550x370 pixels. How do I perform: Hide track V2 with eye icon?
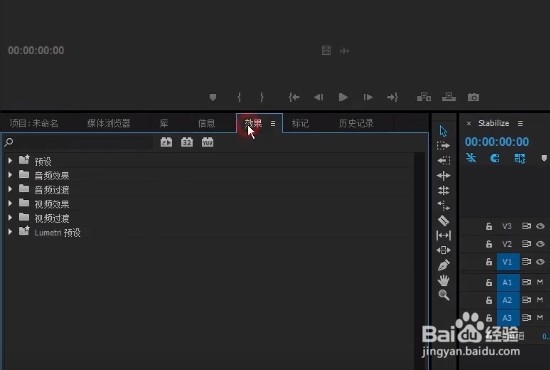click(540, 244)
